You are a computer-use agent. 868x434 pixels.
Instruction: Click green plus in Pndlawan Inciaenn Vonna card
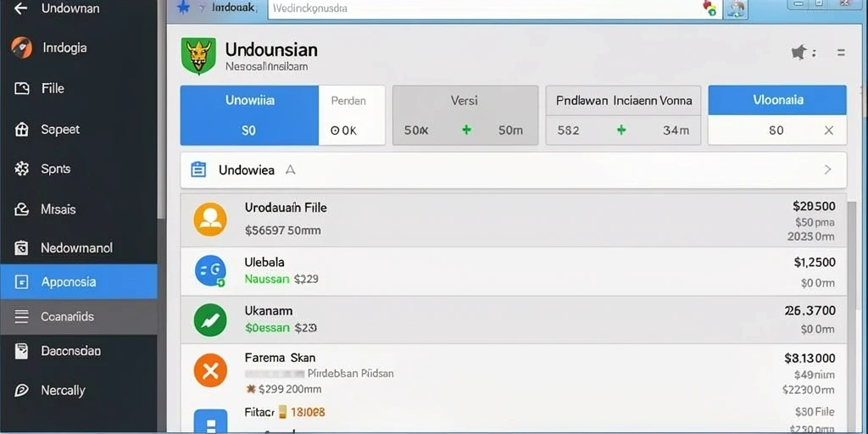621,130
